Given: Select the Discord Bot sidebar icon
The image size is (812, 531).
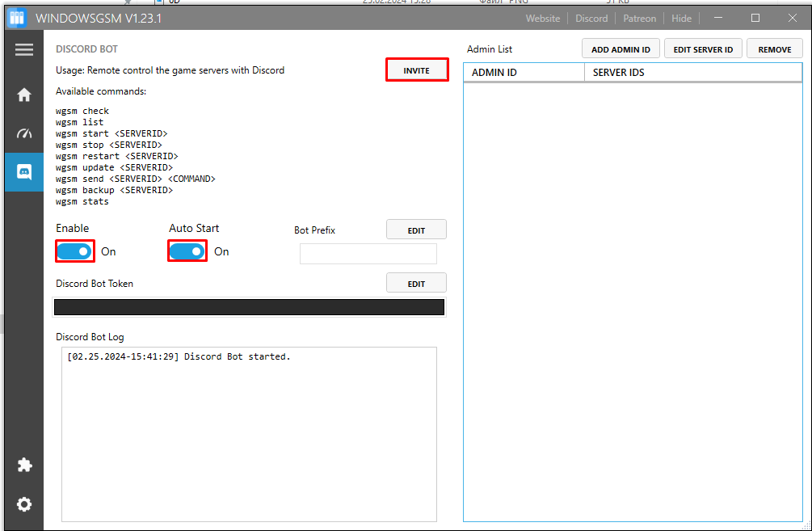Looking at the screenshot, I should point(23,172).
